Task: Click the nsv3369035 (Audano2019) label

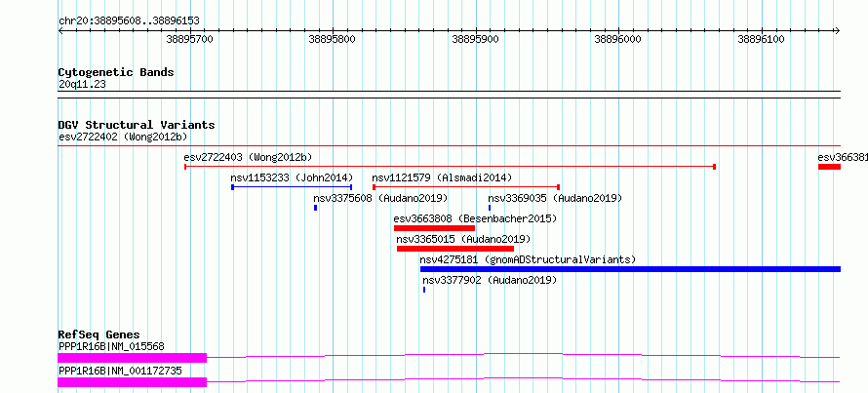Action: [555, 198]
